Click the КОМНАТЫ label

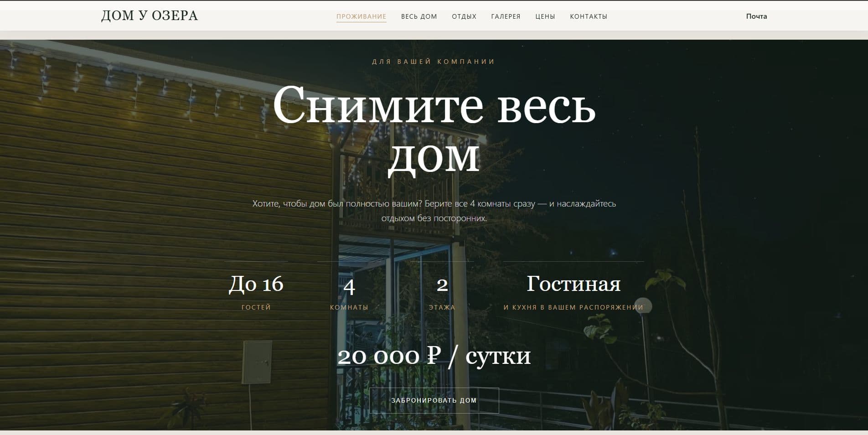pyautogui.click(x=349, y=307)
